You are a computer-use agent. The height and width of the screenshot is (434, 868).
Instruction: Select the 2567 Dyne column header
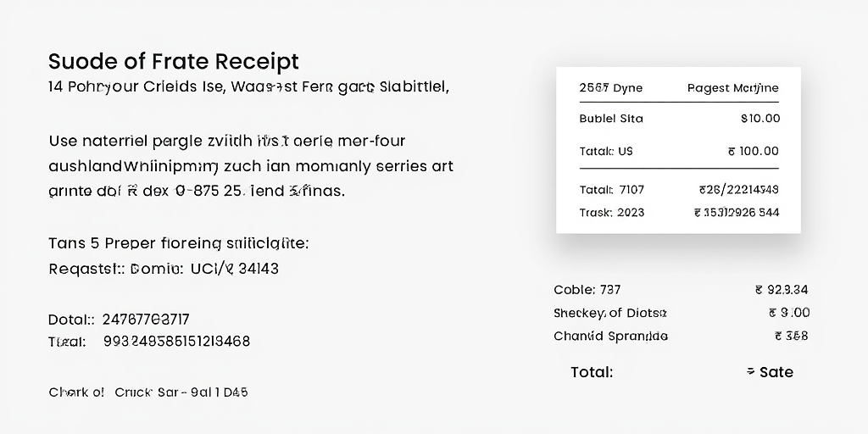tap(610, 88)
